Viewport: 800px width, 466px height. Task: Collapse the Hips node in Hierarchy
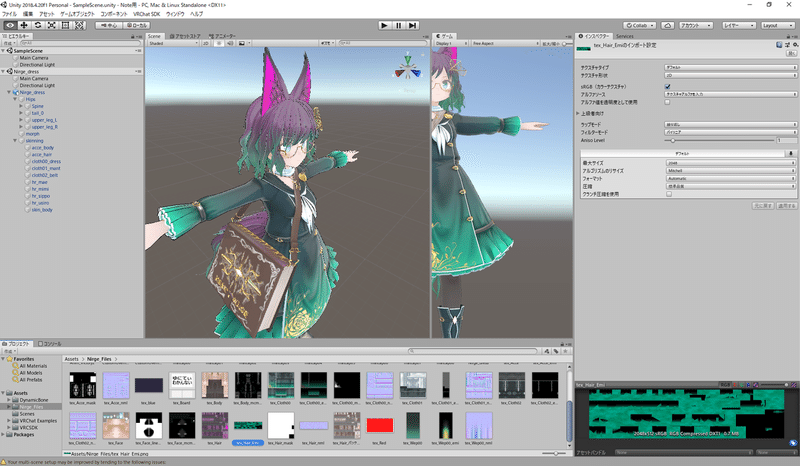pyautogui.click(x=15, y=99)
